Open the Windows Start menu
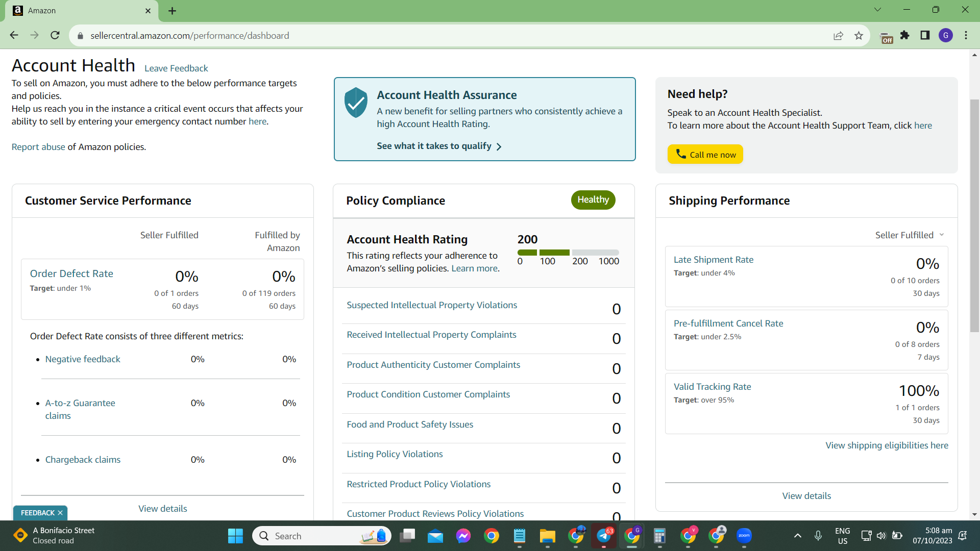980x551 pixels. [235, 536]
